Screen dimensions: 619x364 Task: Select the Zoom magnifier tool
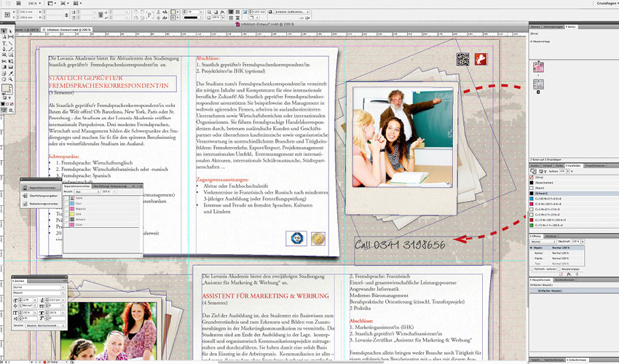point(11,79)
